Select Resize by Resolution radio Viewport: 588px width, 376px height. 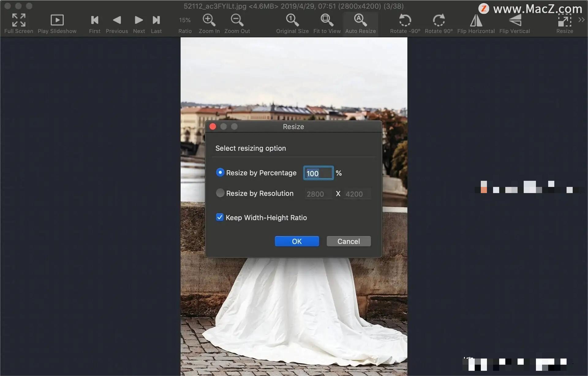(220, 193)
